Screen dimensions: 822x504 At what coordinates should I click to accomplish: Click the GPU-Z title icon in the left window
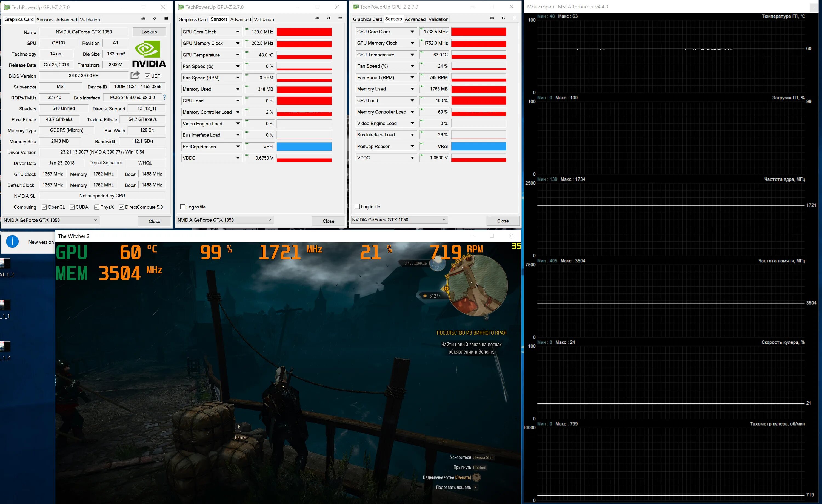pyautogui.click(x=7, y=7)
